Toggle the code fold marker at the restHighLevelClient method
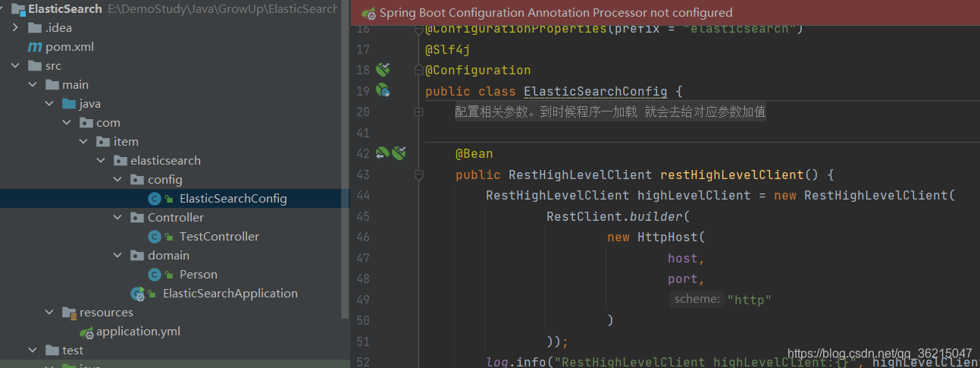 click(418, 175)
